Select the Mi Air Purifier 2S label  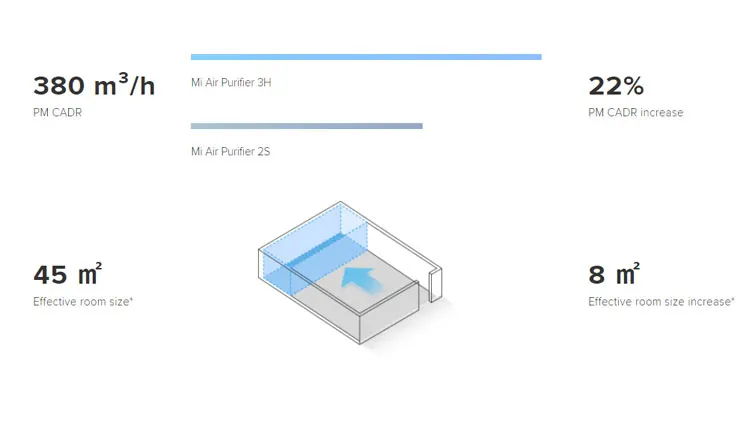click(231, 151)
